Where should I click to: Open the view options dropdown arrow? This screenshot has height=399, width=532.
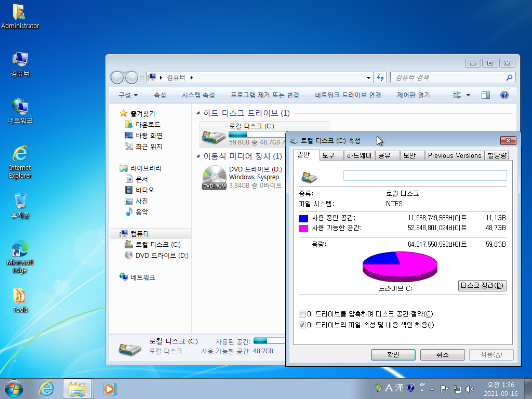[x=468, y=95]
